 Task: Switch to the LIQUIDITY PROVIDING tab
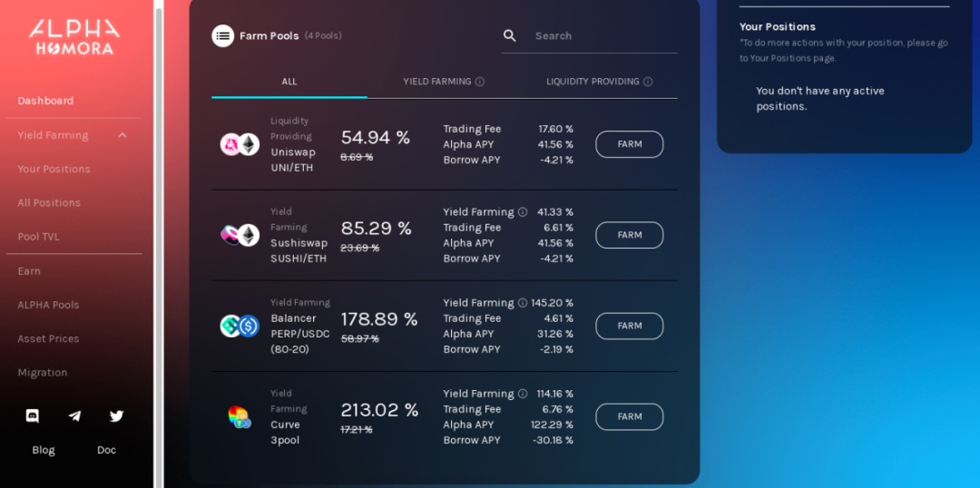point(600,82)
